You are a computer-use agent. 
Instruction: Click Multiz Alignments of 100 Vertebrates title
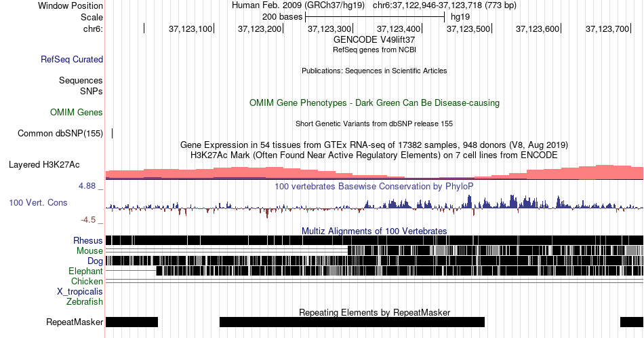[x=374, y=231]
